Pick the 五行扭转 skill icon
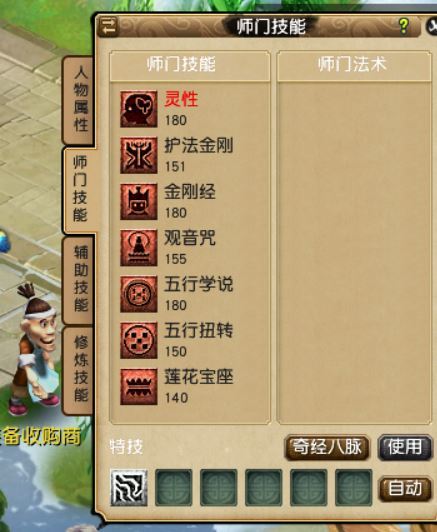The width and height of the screenshot is (437, 532). 139,340
